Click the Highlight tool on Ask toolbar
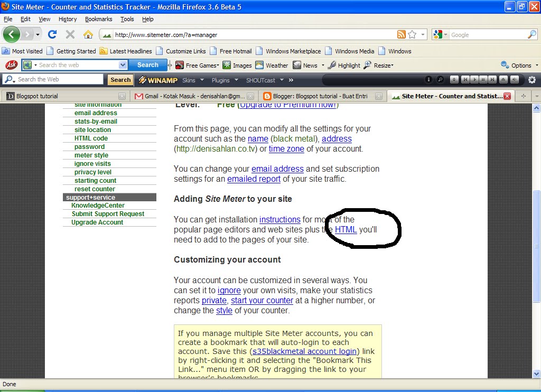541x392 pixels. point(343,65)
